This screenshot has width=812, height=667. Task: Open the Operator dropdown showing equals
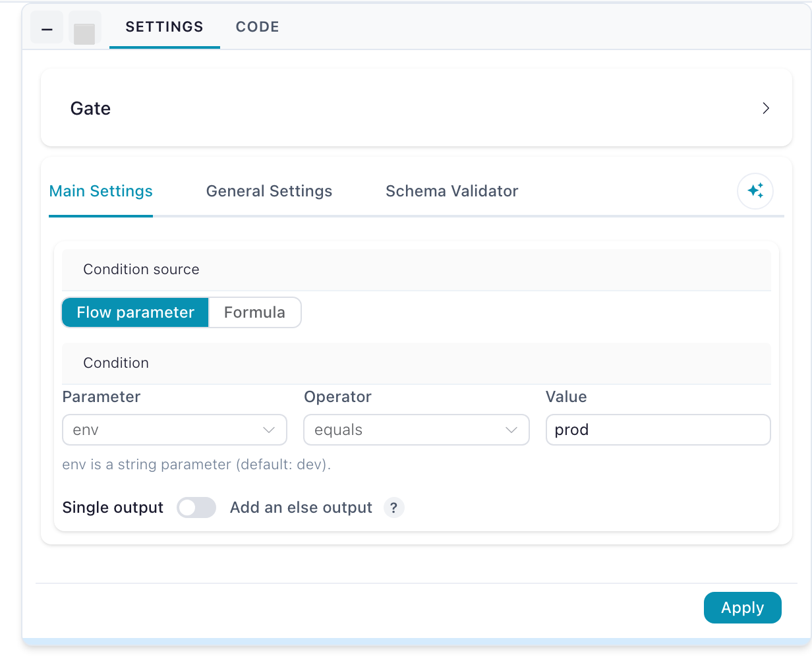(x=417, y=430)
